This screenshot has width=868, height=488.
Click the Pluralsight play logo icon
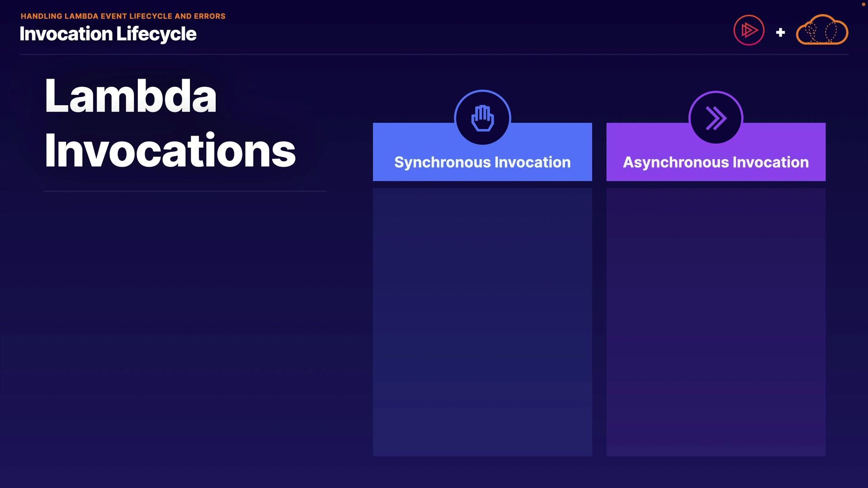point(749,31)
